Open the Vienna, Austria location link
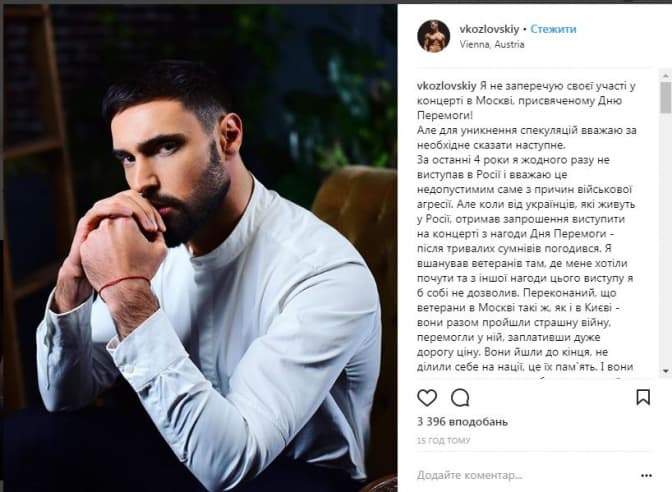The image size is (672, 492). coord(492,44)
